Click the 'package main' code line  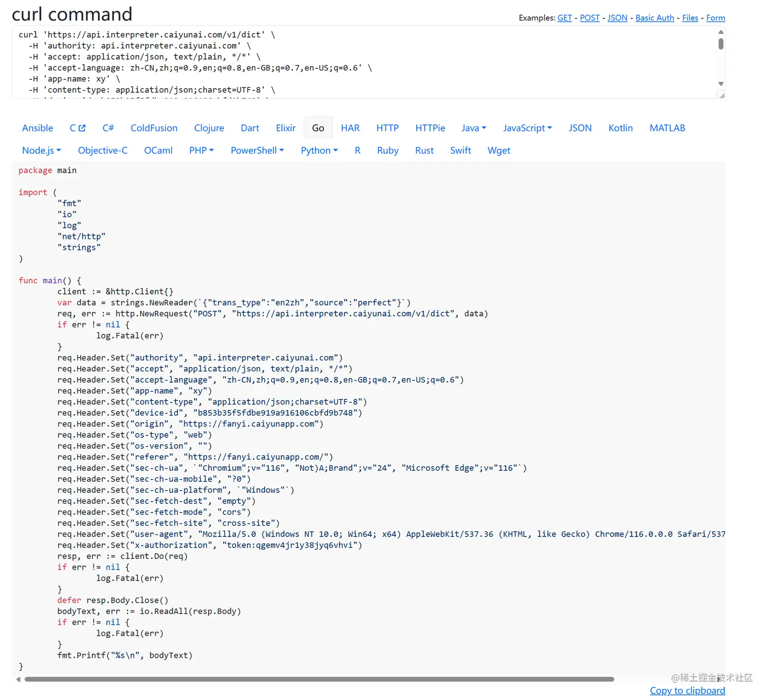47,170
